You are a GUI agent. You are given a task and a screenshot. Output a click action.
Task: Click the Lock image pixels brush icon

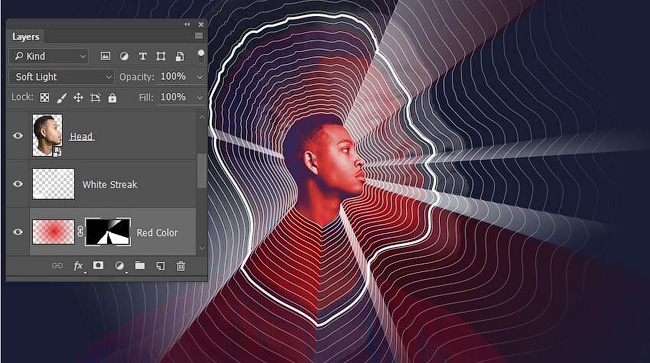tap(61, 98)
